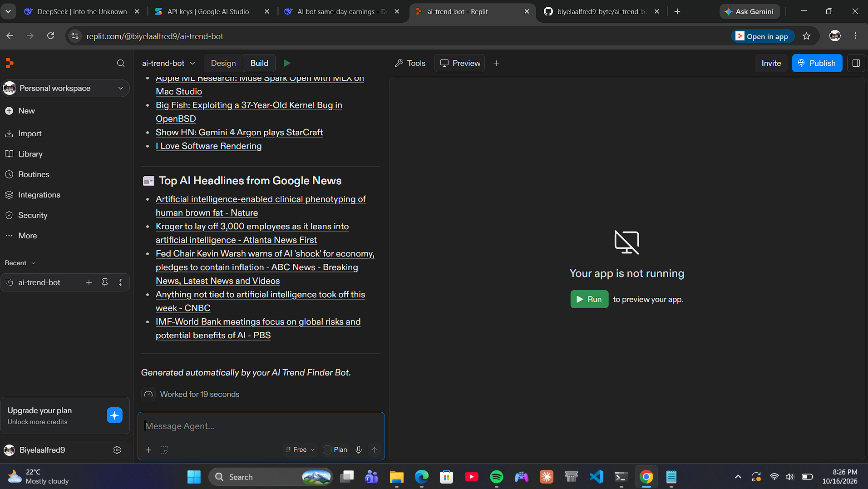
Task: Expand the ai-trend-bot up-down chevron
Action: (121, 282)
